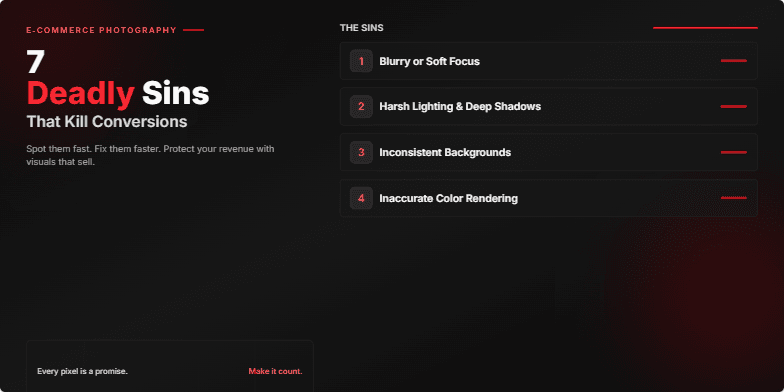Click the number 1 badge
This screenshot has width=784, height=392.
361,61
